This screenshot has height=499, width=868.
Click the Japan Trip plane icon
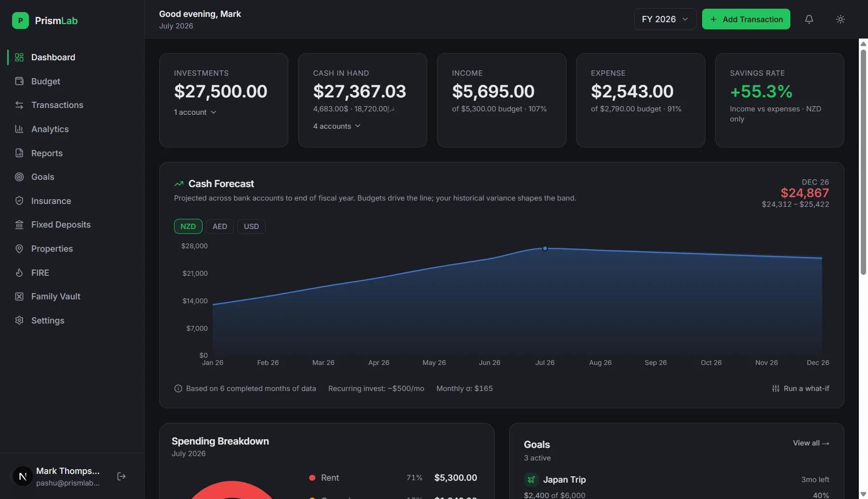click(x=531, y=480)
